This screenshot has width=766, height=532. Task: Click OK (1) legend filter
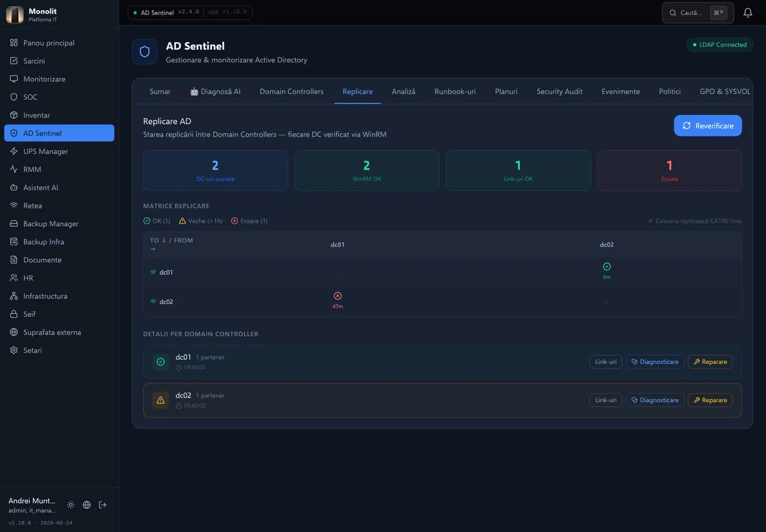(157, 221)
